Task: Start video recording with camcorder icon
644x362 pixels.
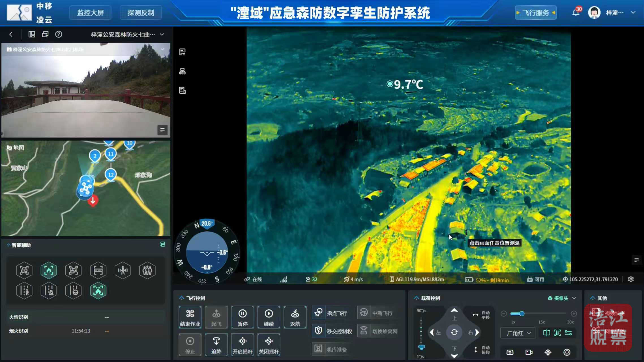Action: point(529,352)
